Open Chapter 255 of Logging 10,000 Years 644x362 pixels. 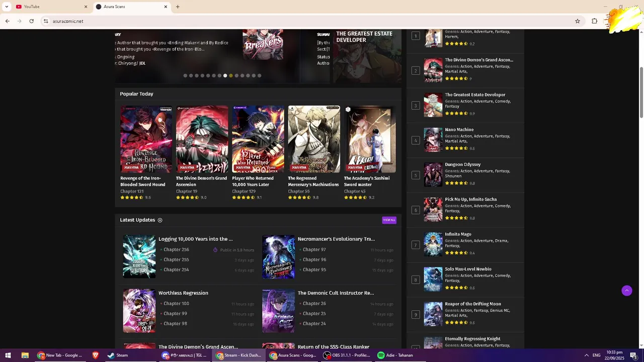pyautogui.click(x=176, y=259)
